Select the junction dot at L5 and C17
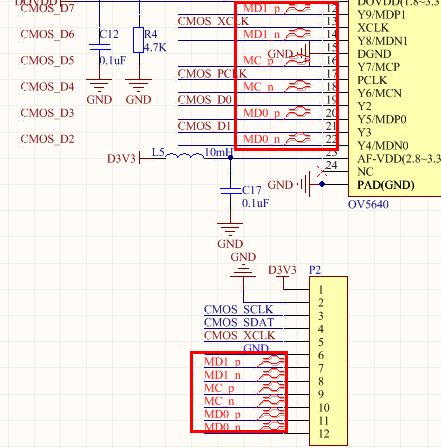Screen dimensions: 441x448 coord(230,157)
